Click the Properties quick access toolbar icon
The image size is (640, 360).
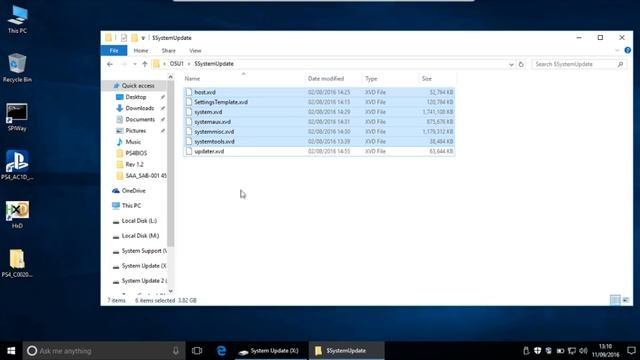124,38
